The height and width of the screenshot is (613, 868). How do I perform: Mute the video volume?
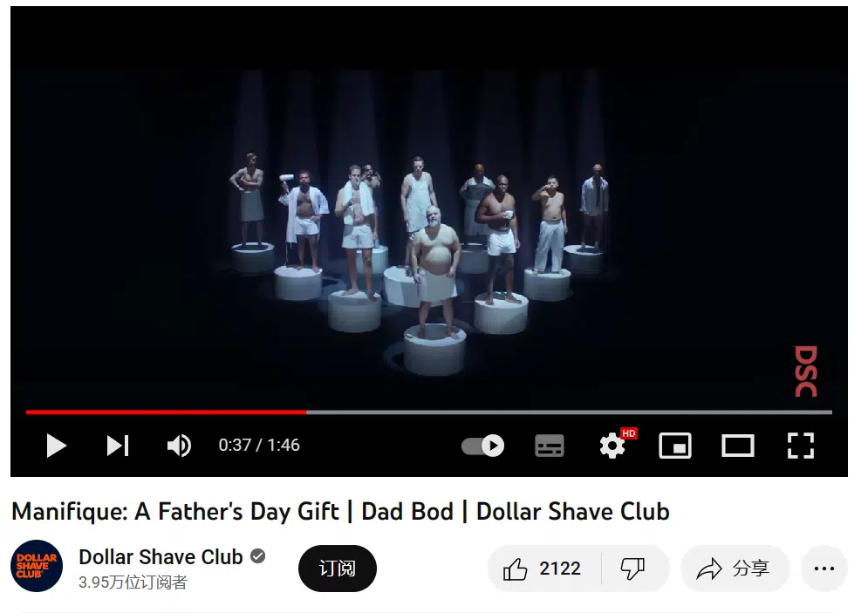[x=179, y=446]
